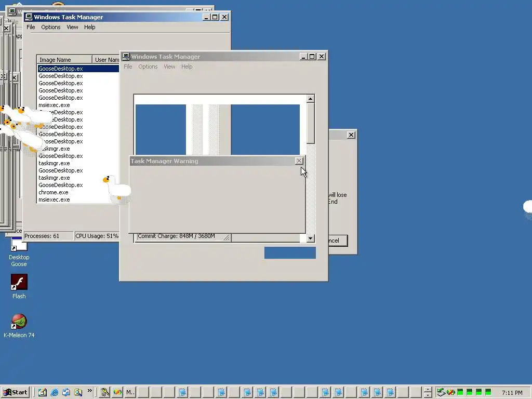Click the system icon in front Task Manager title bar
The width and height of the screenshot is (532, 399).
(x=126, y=56)
